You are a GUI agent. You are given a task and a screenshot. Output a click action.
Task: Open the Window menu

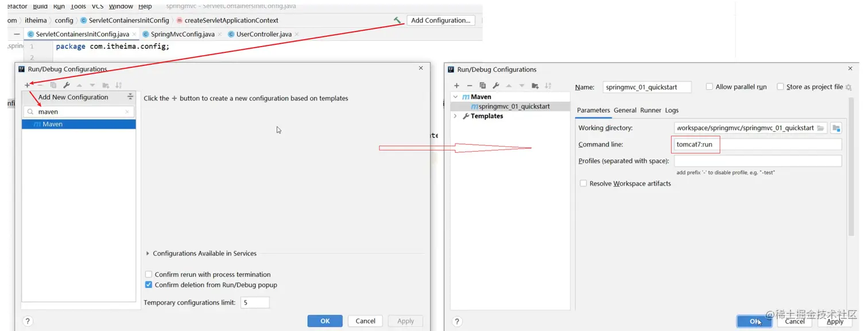tap(121, 6)
